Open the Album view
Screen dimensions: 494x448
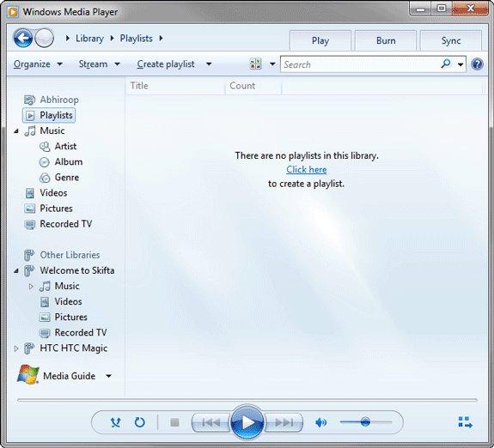coord(69,162)
